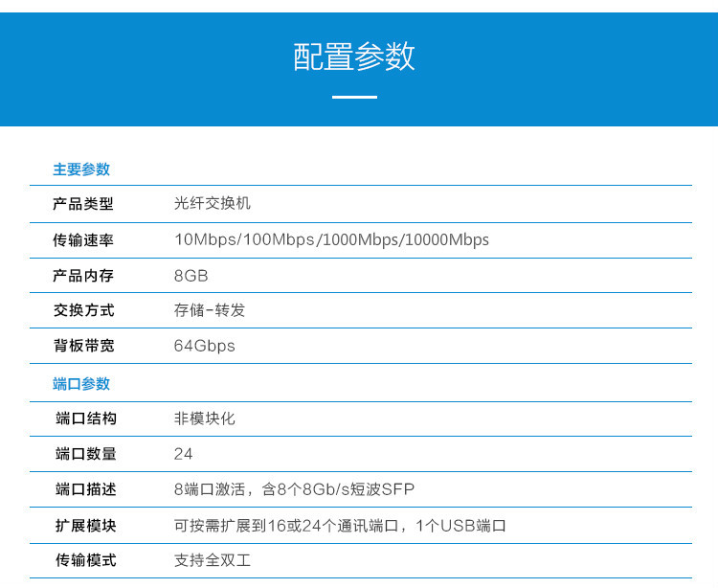Click the 传输模式 row label
The image size is (718, 588).
coord(85,560)
